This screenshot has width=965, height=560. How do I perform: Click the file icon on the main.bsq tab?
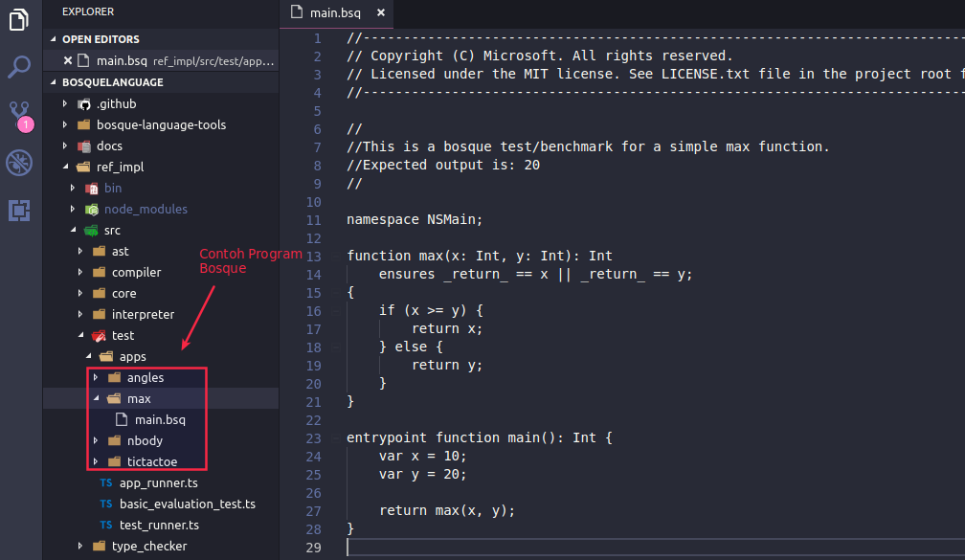click(x=297, y=13)
